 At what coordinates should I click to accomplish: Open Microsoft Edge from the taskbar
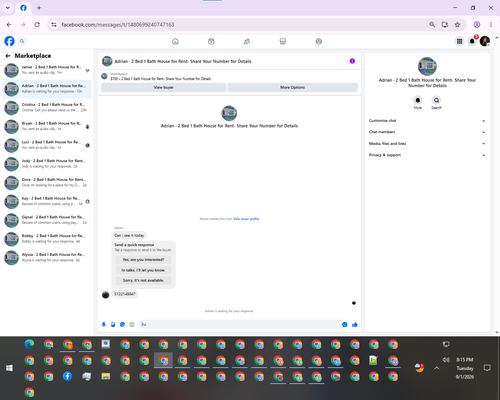(x=29, y=344)
